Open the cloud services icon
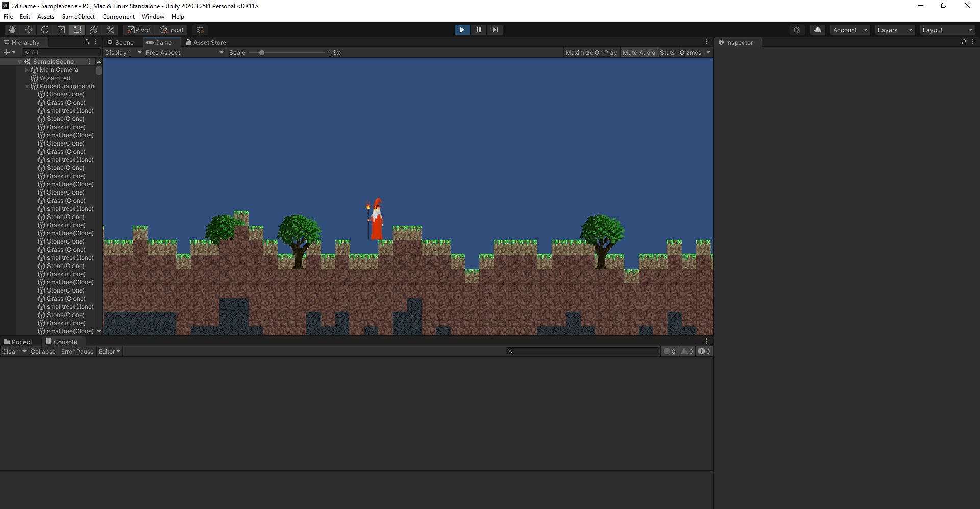 coord(817,30)
